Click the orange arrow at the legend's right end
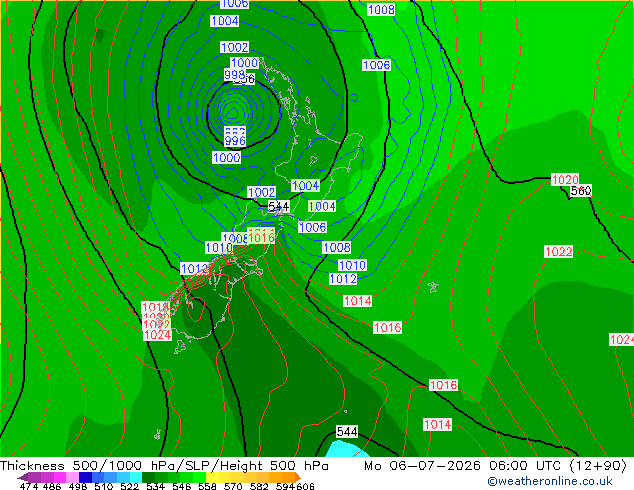 pyautogui.click(x=298, y=477)
